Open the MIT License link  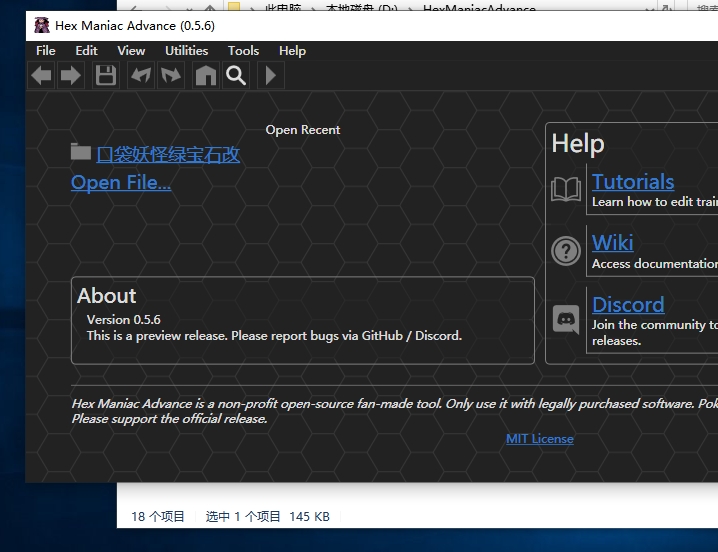click(539, 439)
